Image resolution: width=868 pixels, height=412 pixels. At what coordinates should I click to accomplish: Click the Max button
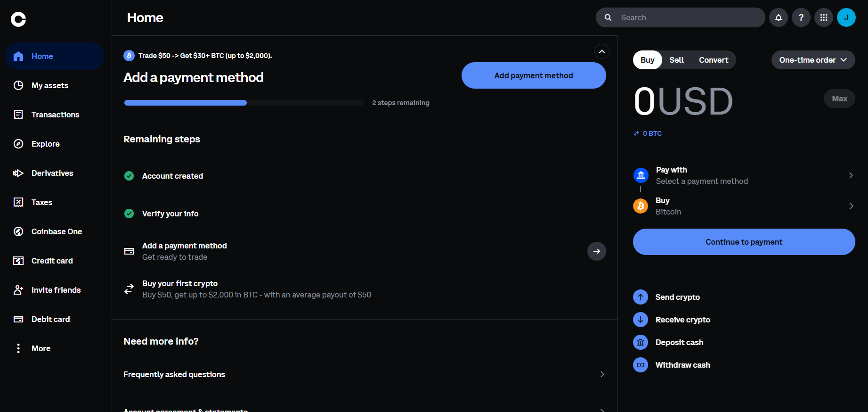(x=839, y=99)
